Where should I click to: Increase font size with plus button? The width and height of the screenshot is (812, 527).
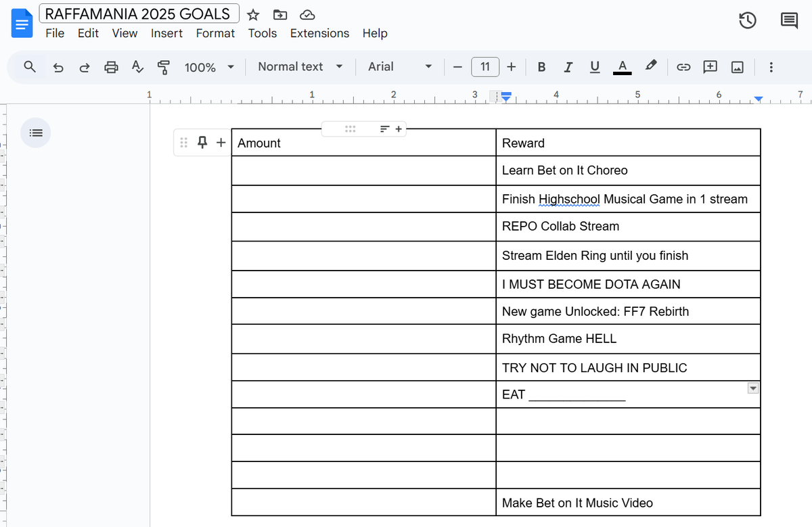512,67
